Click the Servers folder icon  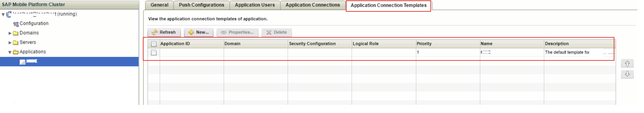(16, 42)
